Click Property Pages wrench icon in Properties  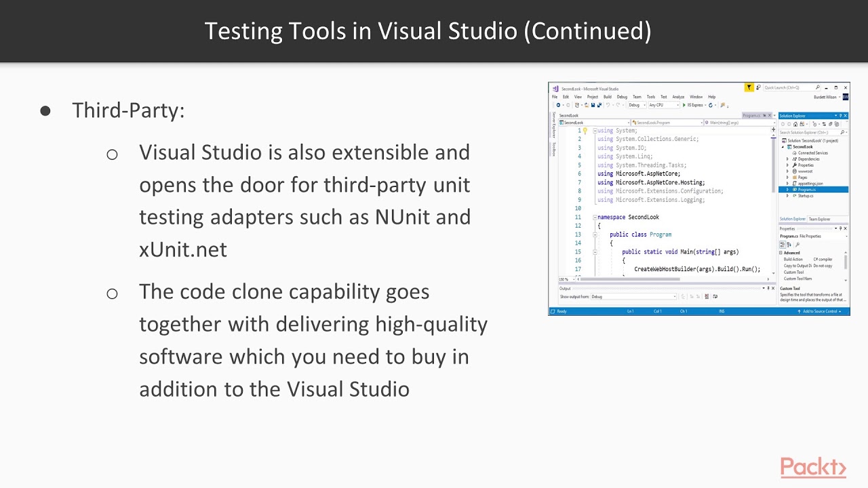coord(797,245)
